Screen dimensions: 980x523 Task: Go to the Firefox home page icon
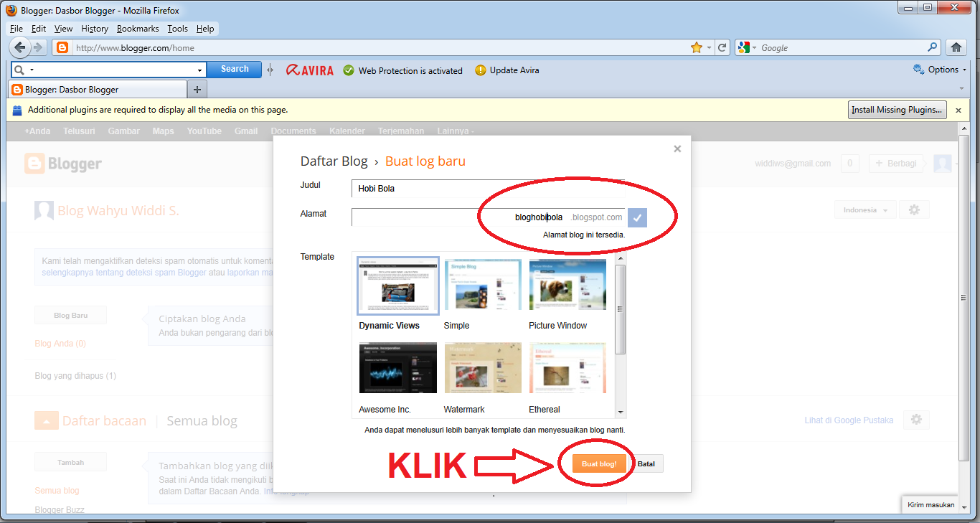coord(955,47)
